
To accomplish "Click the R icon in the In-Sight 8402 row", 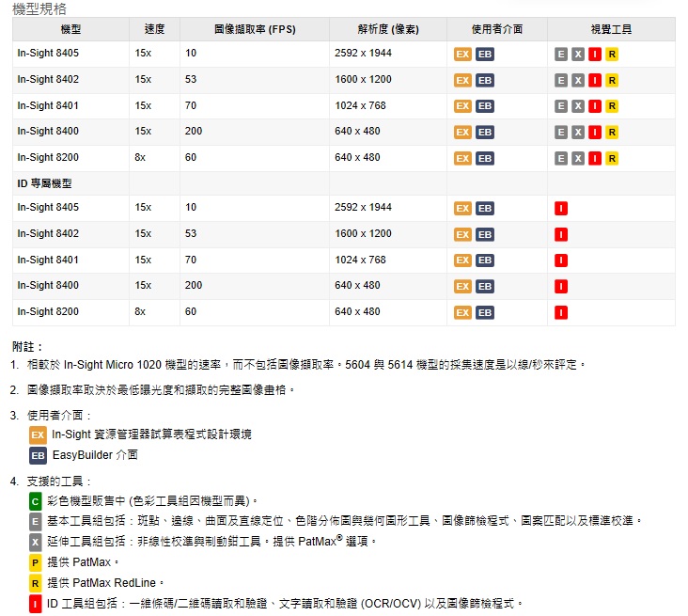I will (x=612, y=80).
